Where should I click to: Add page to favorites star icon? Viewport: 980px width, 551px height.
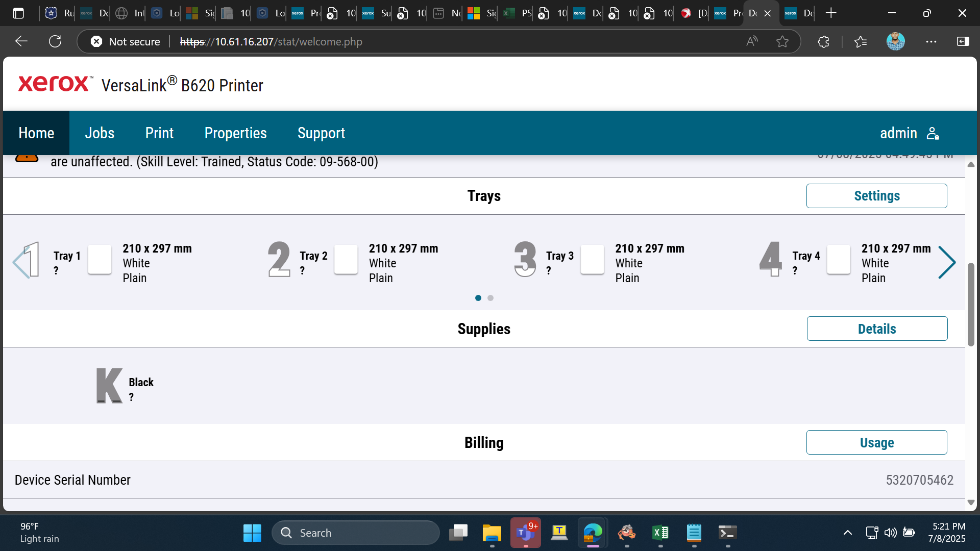tap(782, 41)
